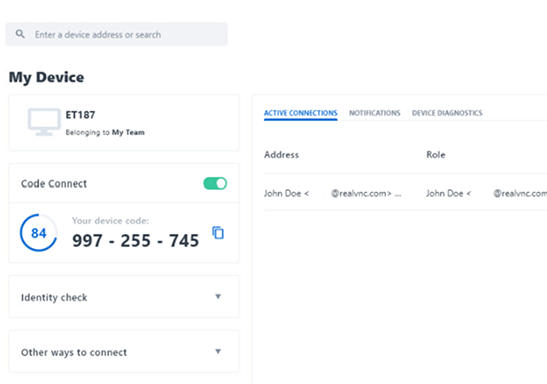The image size is (547, 384).
Task: Open the Device Diagnostics tab
Action: (x=447, y=113)
